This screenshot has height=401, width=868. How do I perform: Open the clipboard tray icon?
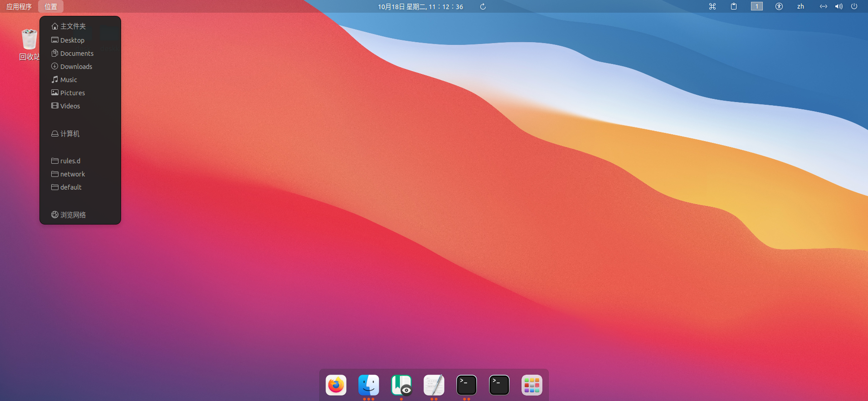point(734,7)
